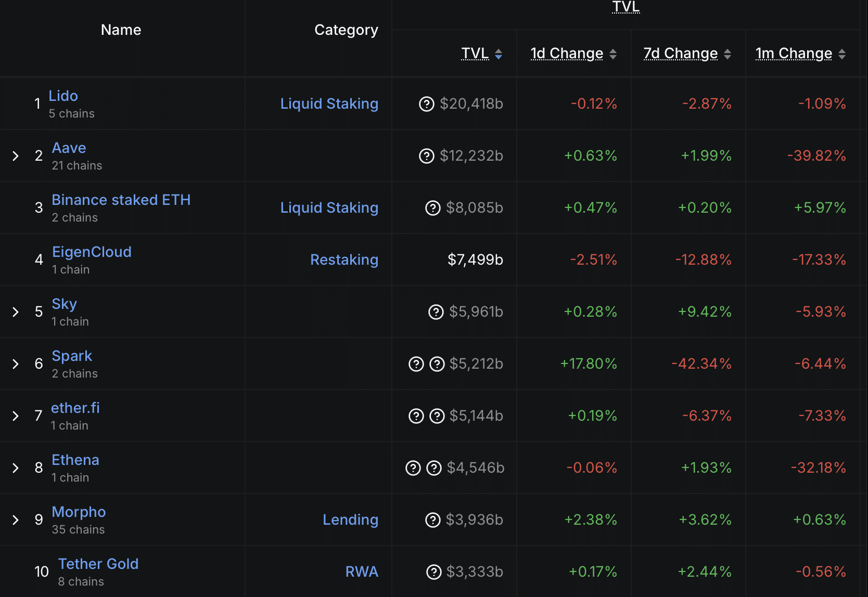Click the help icon next to Binance staked ETH TVL

(433, 208)
